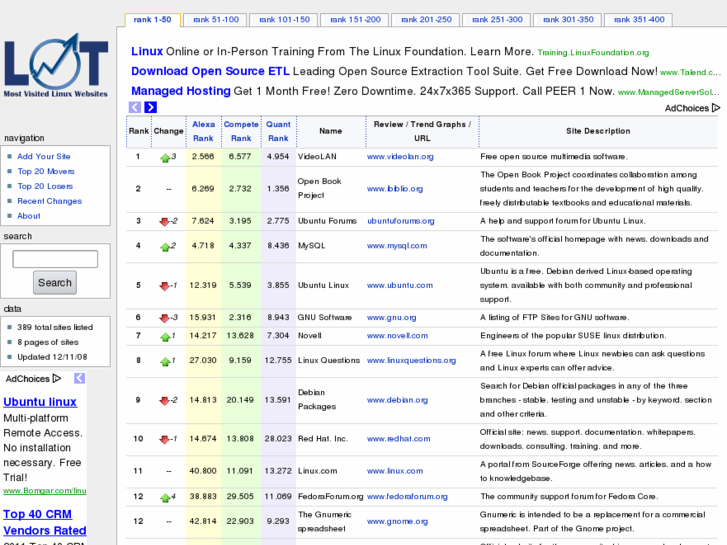Select the rank 351-400 tab

637,20
